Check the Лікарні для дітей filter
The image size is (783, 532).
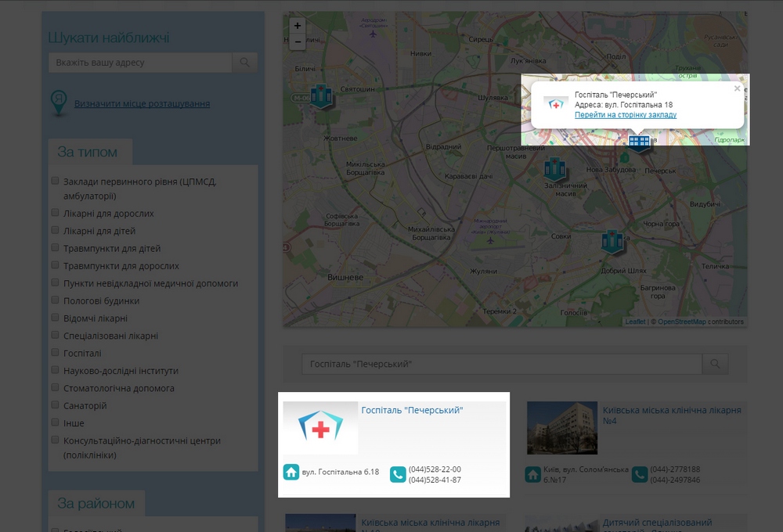(55, 229)
